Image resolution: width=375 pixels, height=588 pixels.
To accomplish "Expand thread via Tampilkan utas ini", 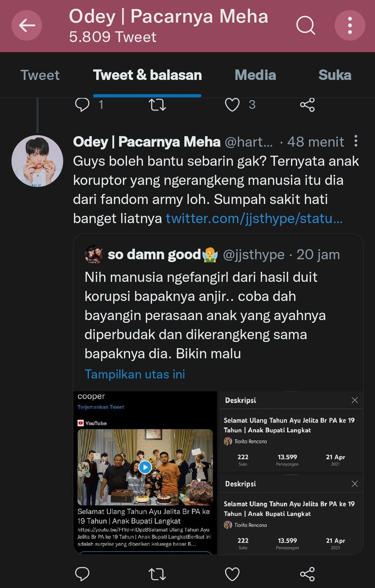I will [x=135, y=374].
